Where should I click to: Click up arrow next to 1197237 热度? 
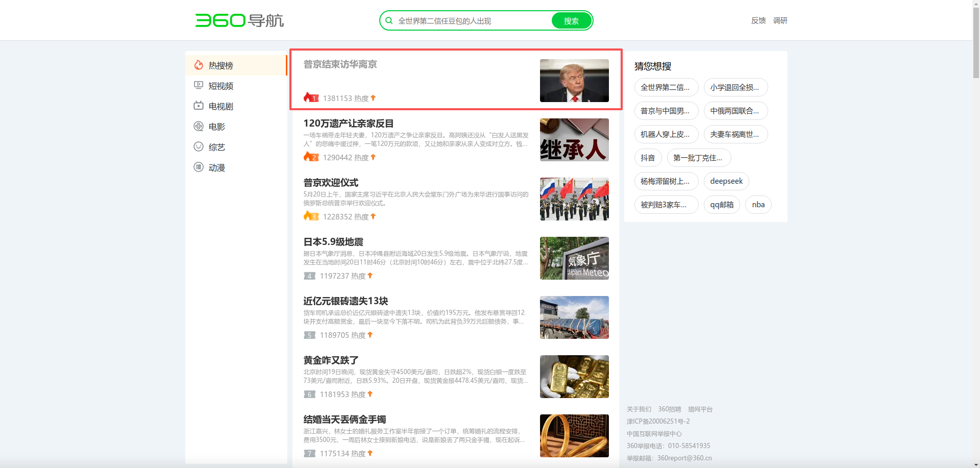(370, 275)
